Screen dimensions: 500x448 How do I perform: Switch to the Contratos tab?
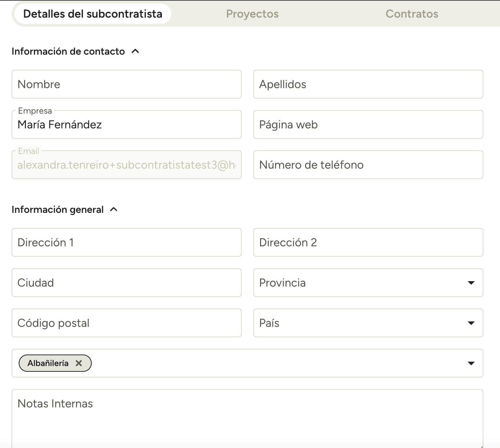coord(412,14)
